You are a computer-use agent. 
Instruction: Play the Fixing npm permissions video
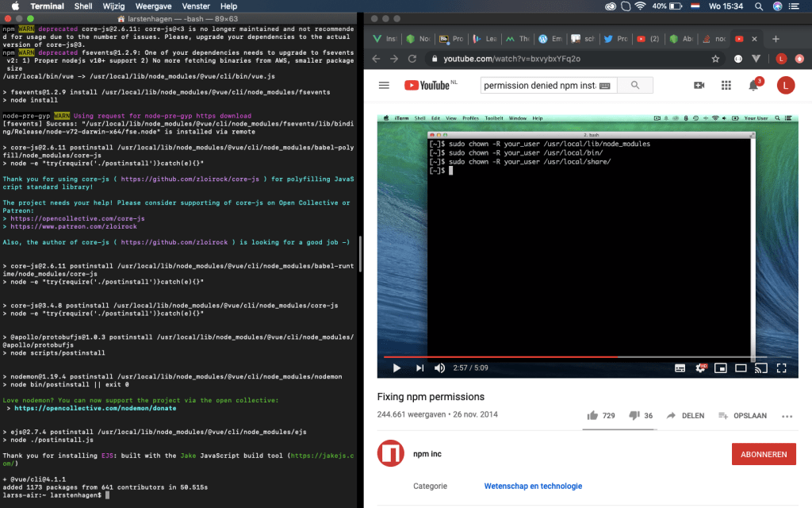[x=396, y=368]
